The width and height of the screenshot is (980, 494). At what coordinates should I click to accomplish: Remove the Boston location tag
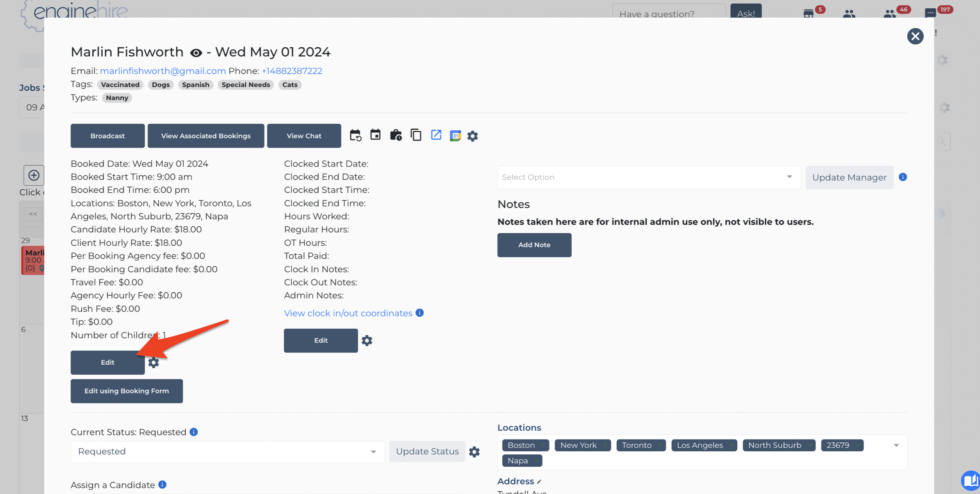point(543,446)
